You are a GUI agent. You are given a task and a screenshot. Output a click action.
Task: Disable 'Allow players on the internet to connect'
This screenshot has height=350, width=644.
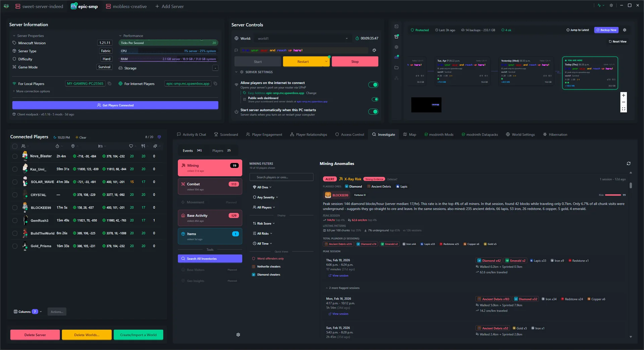373,84
